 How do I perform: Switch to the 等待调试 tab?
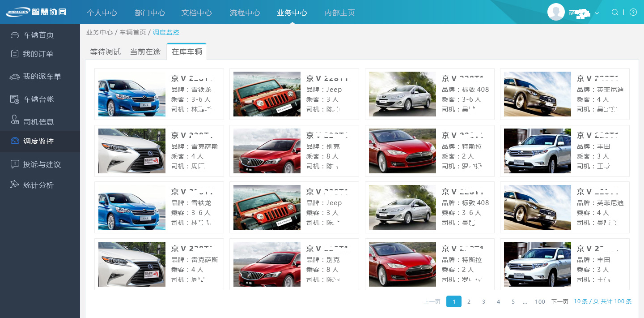point(105,52)
